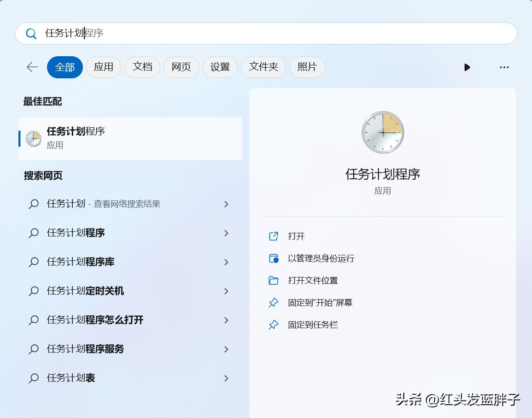Click the play arrow near top right
Image resolution: width=532 pixels, height=418 pixels.
pos(467,67)
